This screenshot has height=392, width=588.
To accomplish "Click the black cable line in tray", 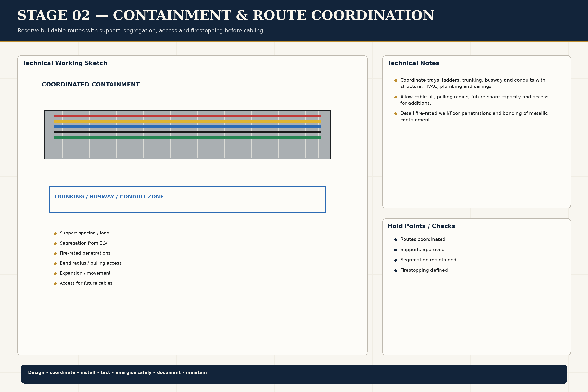I will click(x=187, y=132).
